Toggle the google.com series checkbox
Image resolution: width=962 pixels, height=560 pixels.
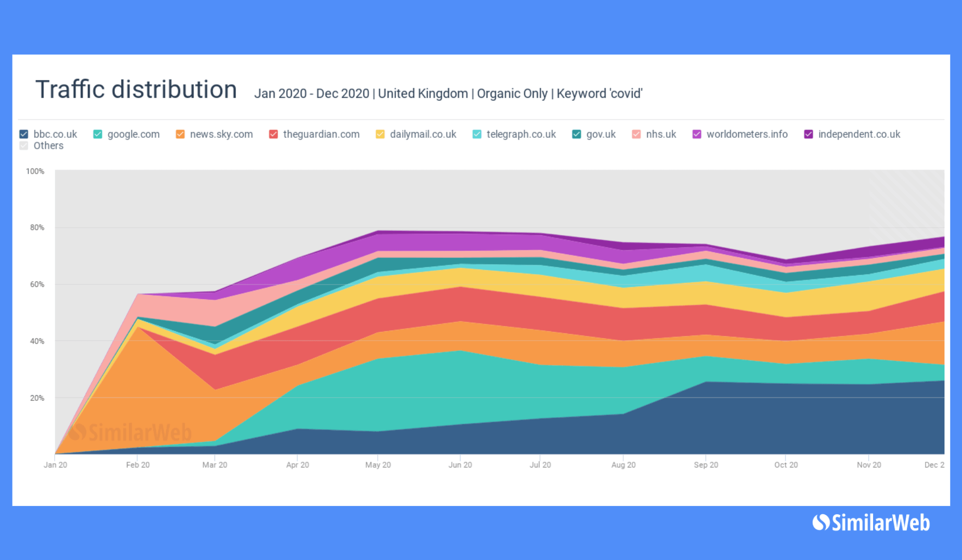(x=98, y=134)
